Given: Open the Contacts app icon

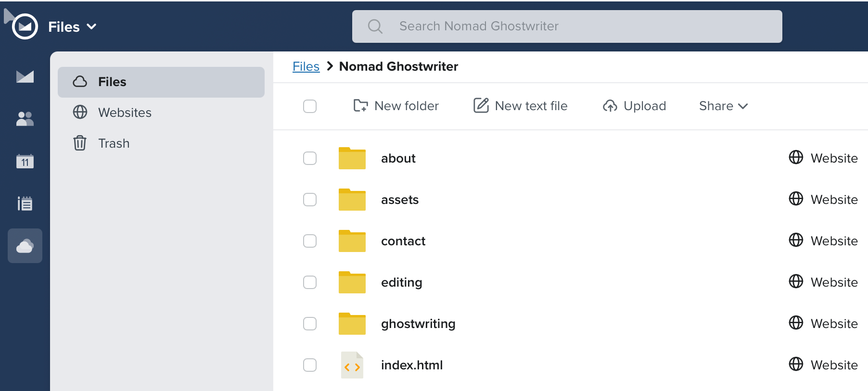Looking at the screenshot, I should point(25,119).
